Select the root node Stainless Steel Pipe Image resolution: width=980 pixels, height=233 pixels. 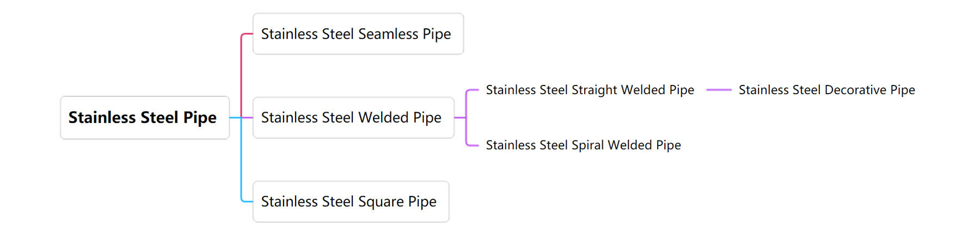[x=145, y=118]
